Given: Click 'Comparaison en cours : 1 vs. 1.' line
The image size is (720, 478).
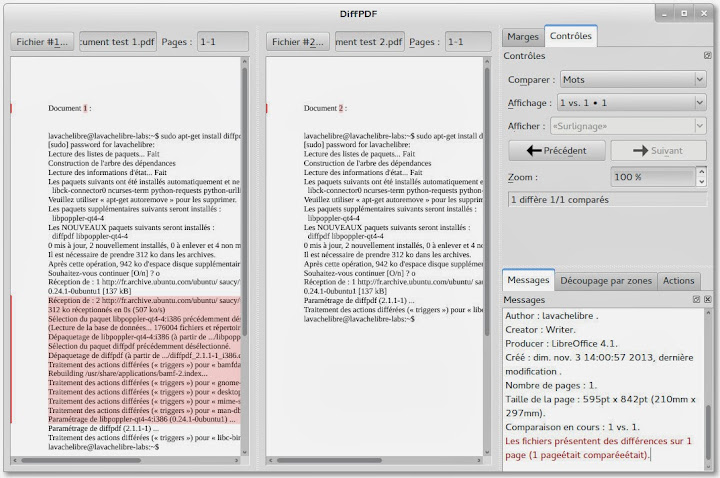Looking at the screenshot, I should pyautogui.click(x=572, y=427).
